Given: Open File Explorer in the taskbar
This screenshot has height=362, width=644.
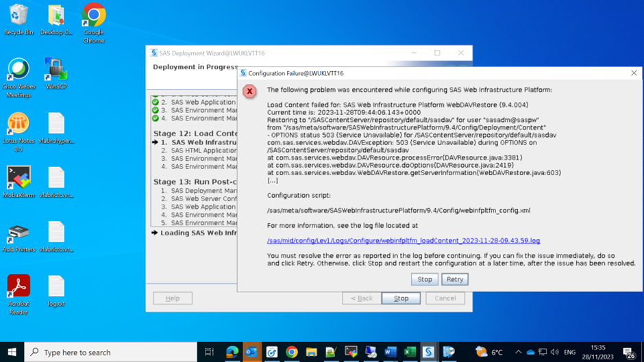Looking at the screenshot, I should (311, 352).
